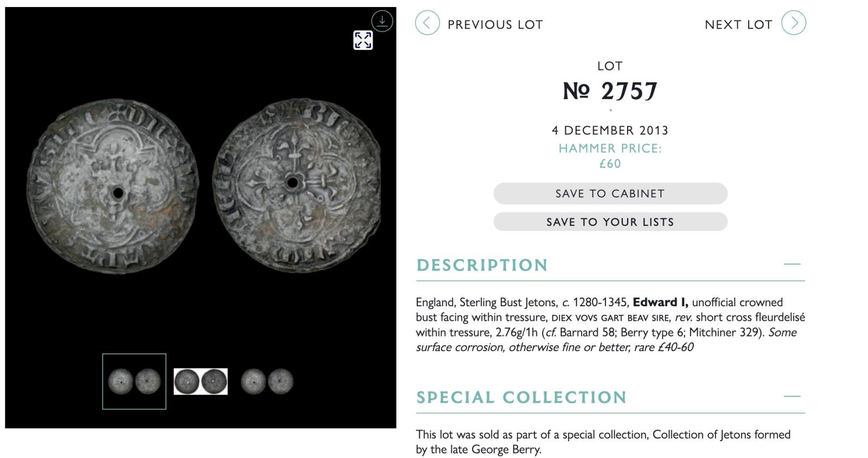Image resolution: width=868 pixels, height=458 pixels.
Task: Collapse the Description section minus icon
Action: (x=792, y=264)
